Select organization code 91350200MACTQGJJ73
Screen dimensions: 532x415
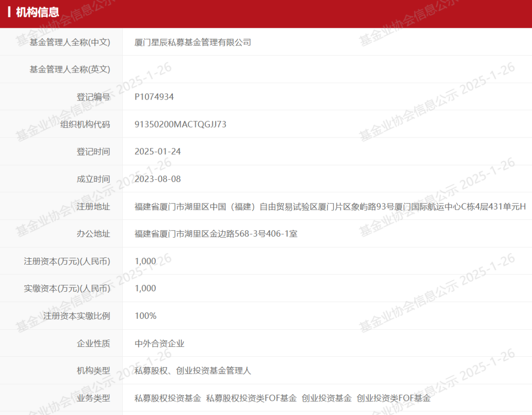click(x=180, y=124)
